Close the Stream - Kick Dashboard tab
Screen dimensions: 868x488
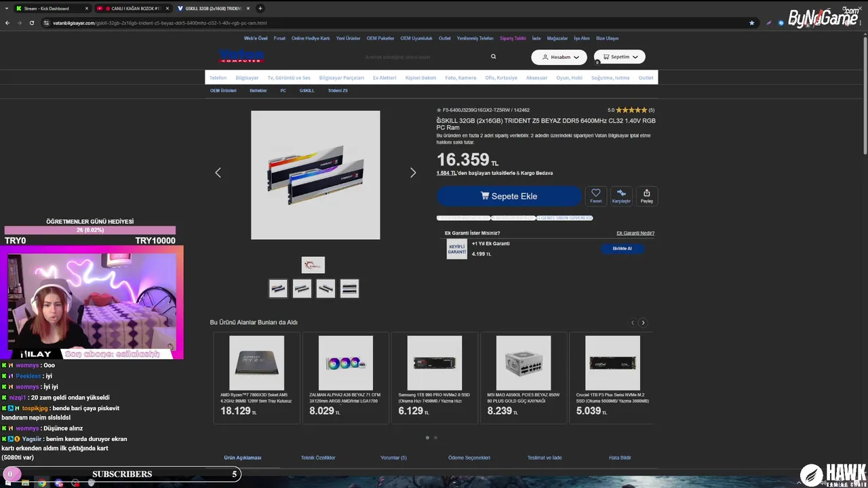[x=87, y=8]
